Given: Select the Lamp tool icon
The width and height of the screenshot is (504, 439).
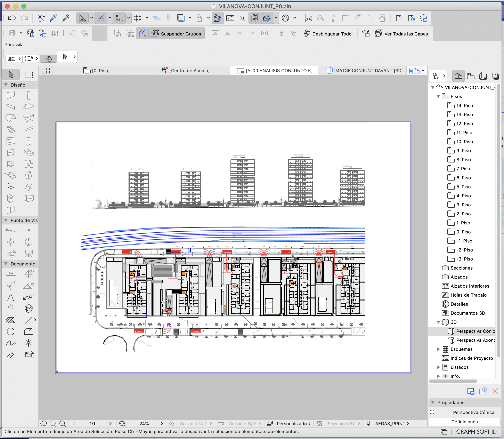Looking at the screenshot, I should [29, 187].
